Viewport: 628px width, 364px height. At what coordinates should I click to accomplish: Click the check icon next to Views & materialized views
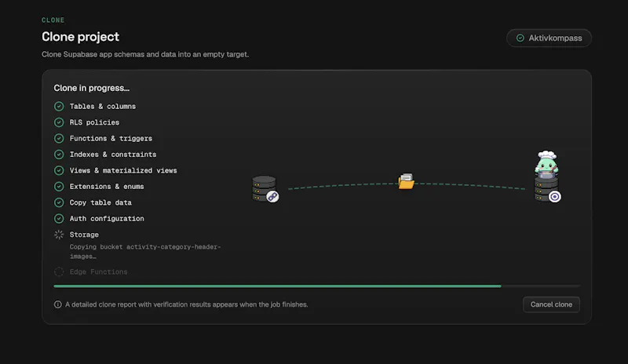point(59,170)
